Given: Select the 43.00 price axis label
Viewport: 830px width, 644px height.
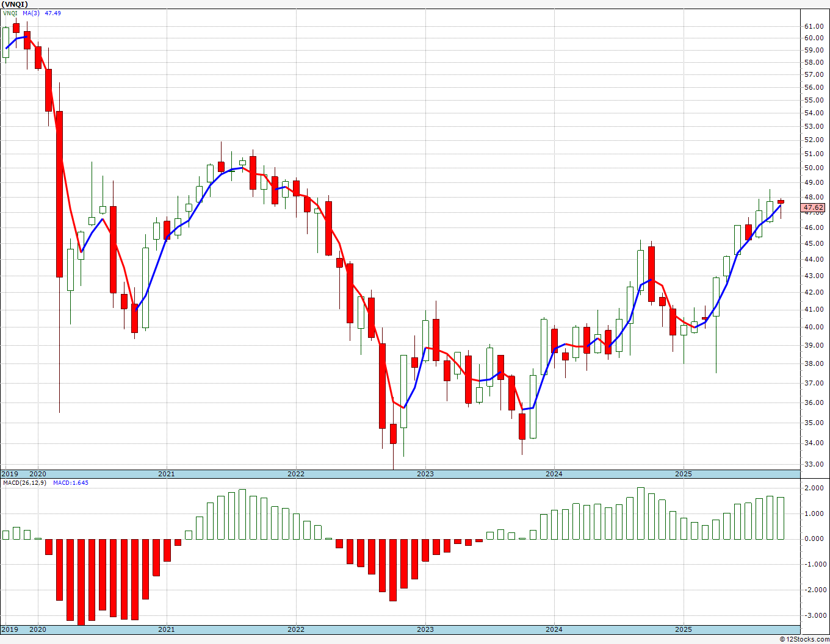Looking at the screenshot, I should tap(814, 276).
